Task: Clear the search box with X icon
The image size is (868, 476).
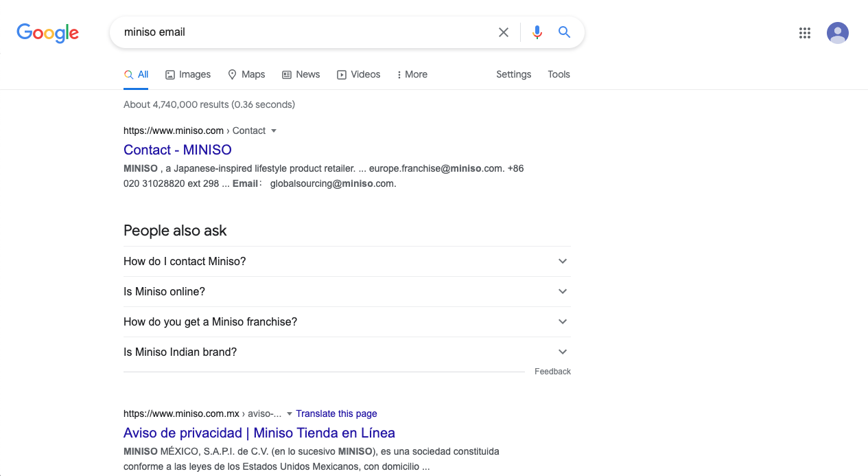Action: click(x=504, y=32)
